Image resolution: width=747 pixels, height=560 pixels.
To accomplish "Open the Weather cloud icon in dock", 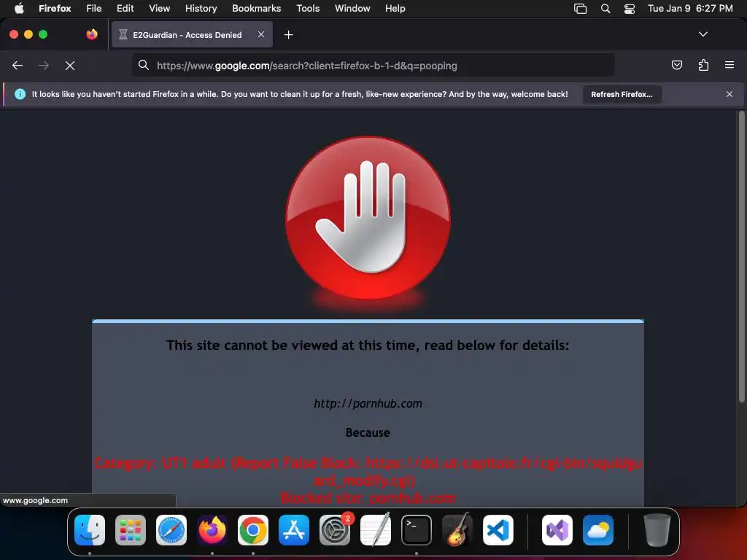I will [x=598, y=530].
